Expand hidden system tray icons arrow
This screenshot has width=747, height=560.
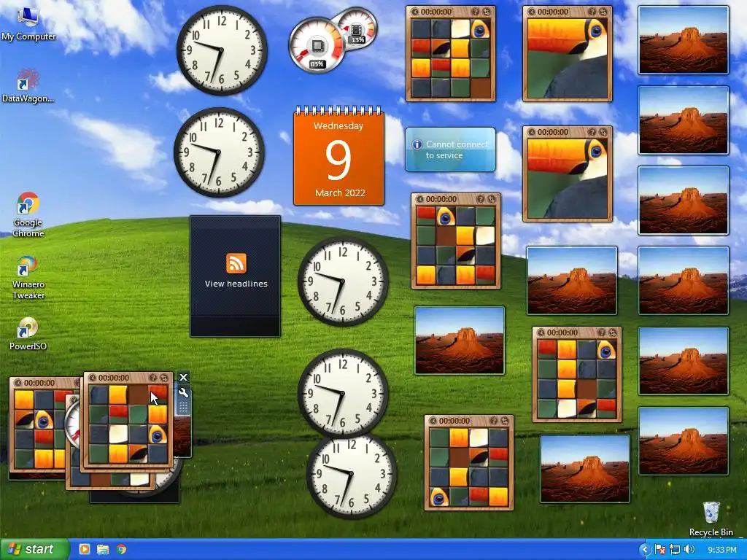645,550
